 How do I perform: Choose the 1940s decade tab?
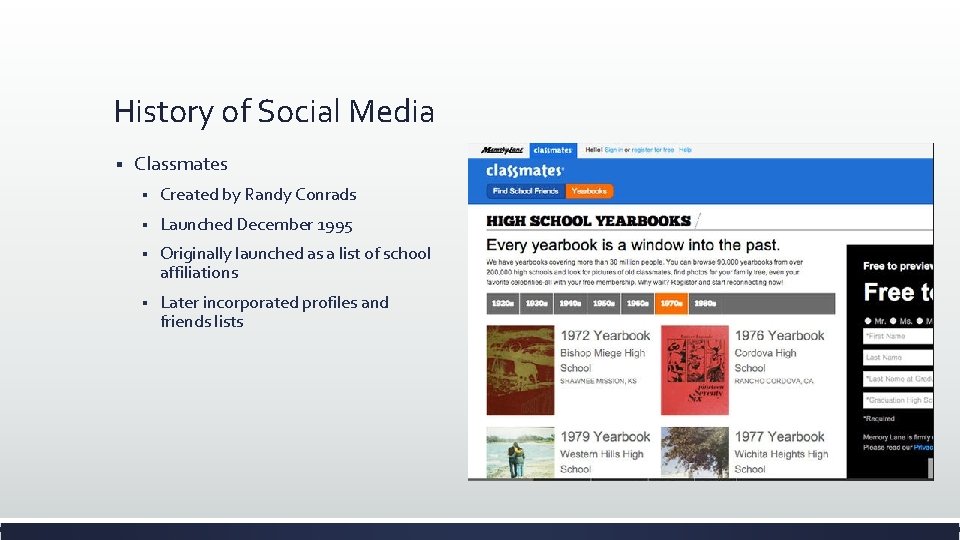pyautogui.click(x=570, y=304)
